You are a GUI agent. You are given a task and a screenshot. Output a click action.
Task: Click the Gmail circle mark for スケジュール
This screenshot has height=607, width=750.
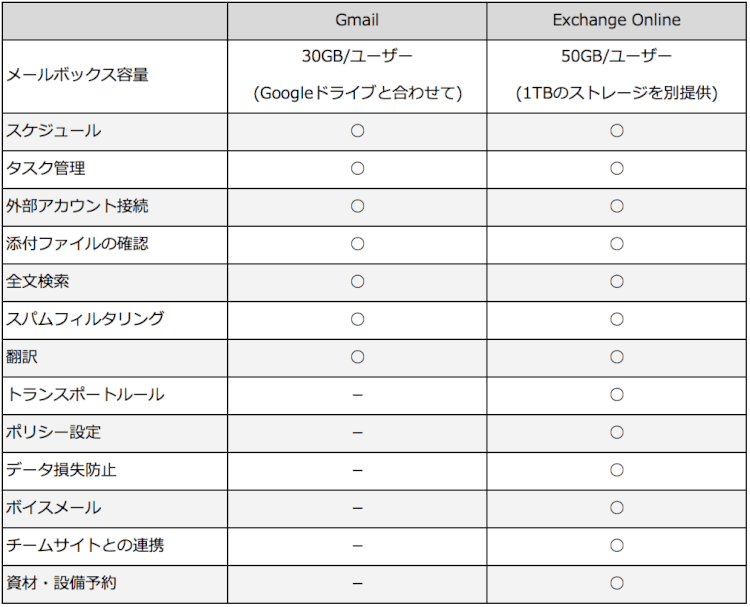click(x=357, y=131)
